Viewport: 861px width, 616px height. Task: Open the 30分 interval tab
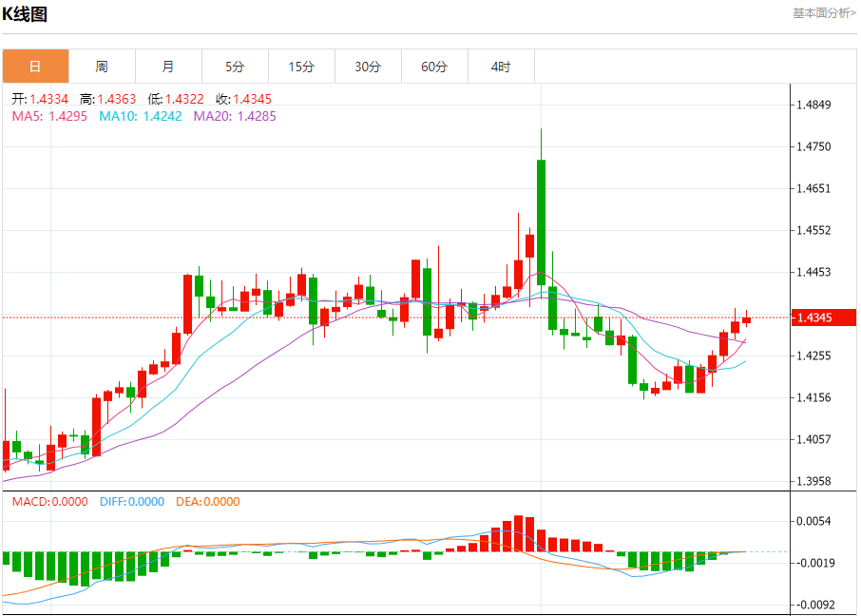368,67
